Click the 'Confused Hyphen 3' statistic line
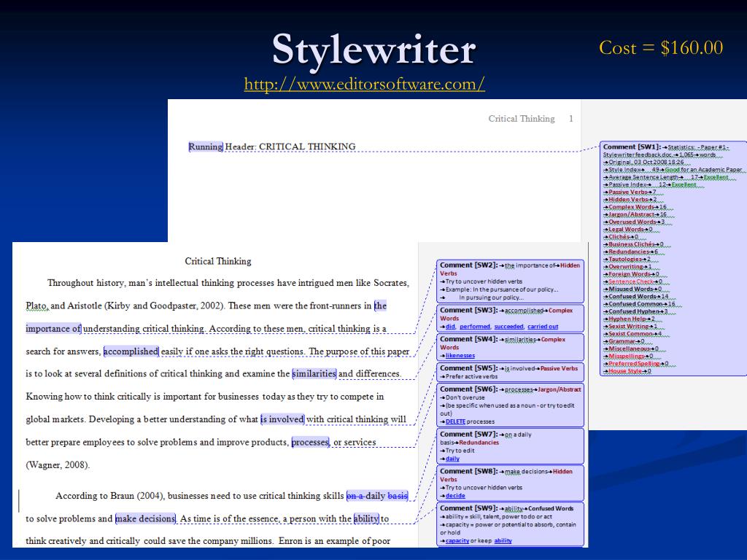The image size is (747, 560). pyautogui.click(x=635, y=312)
